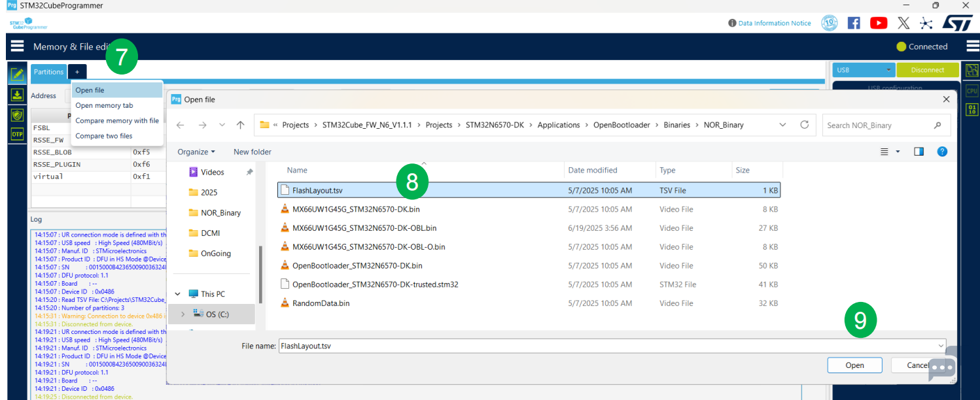Toggle the preview pane icon
This screenshot has width=980, height=400.
919,152
